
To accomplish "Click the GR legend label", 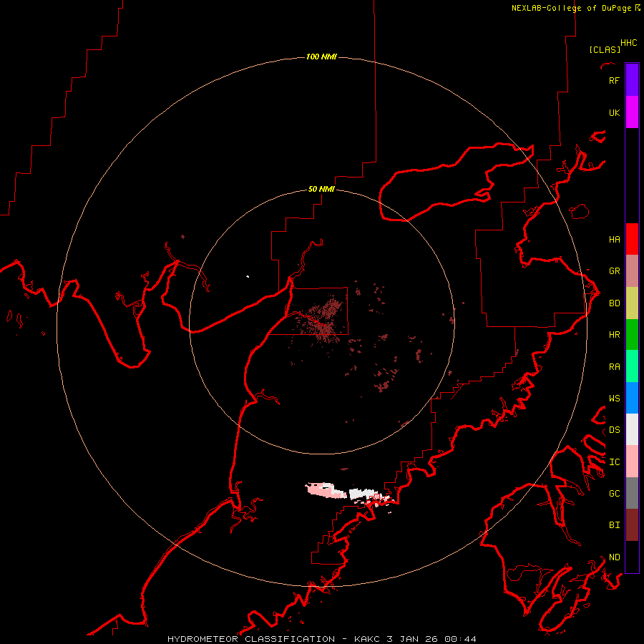I will (614, 271).
